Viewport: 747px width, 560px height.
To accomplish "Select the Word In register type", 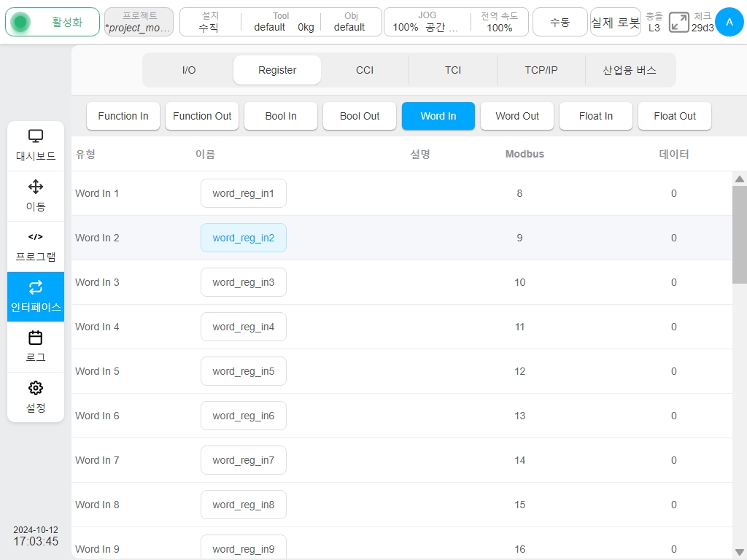I will coord(438,116).
